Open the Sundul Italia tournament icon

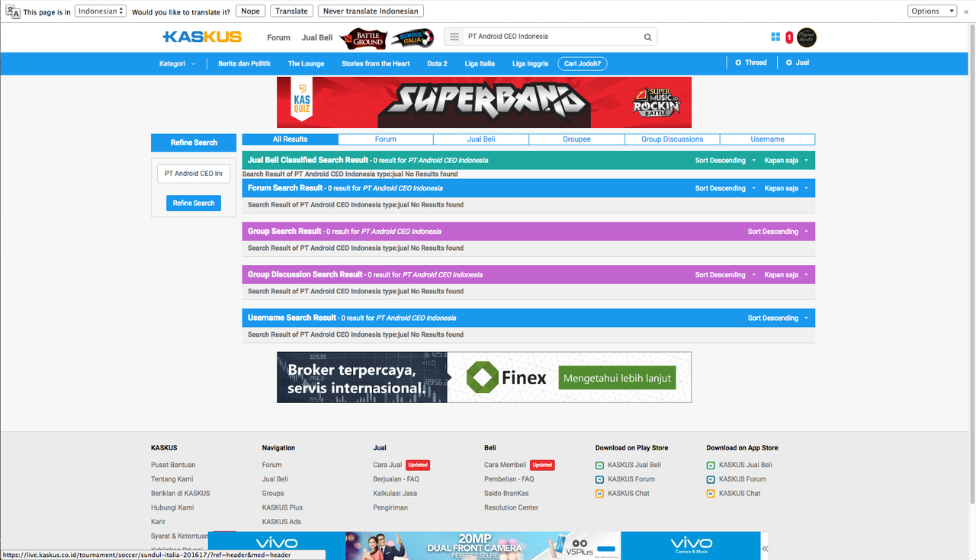[x=412, y=38]
